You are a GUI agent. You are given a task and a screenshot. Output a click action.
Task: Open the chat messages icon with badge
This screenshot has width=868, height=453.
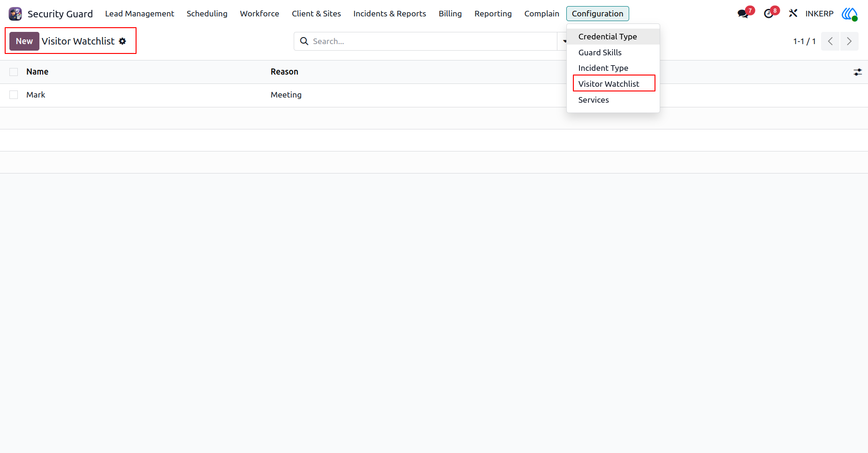[744, 14]
